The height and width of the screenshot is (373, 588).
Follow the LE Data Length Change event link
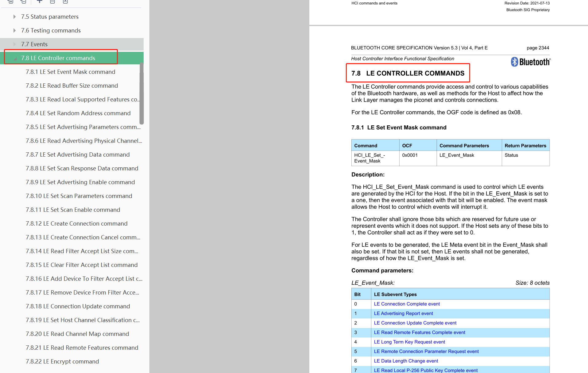click(406, 361)
